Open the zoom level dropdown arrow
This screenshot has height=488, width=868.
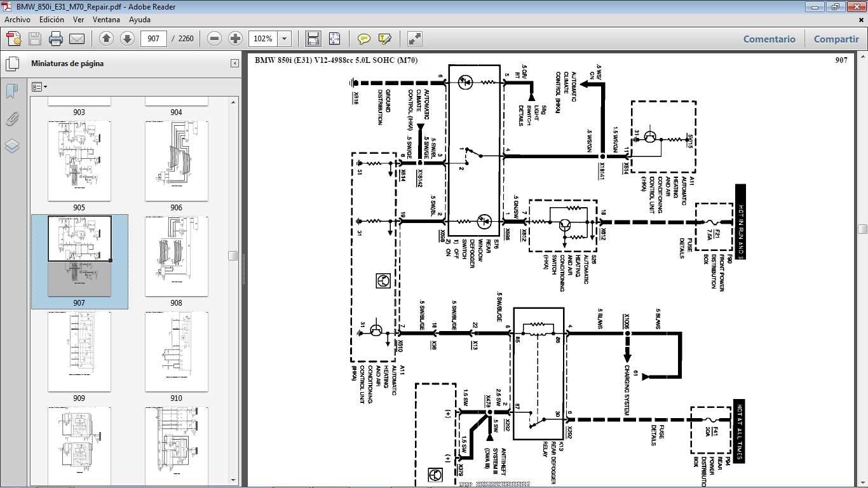[x=284, y=39]
